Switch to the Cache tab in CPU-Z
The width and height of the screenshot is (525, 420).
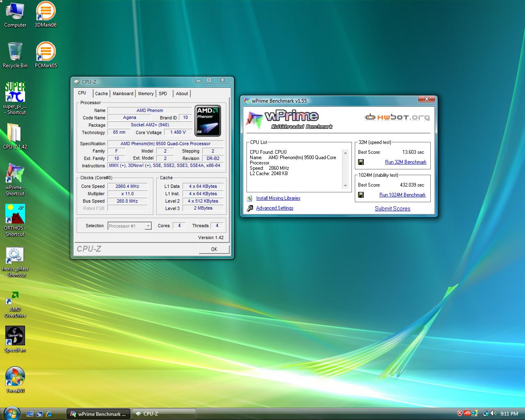101,94
